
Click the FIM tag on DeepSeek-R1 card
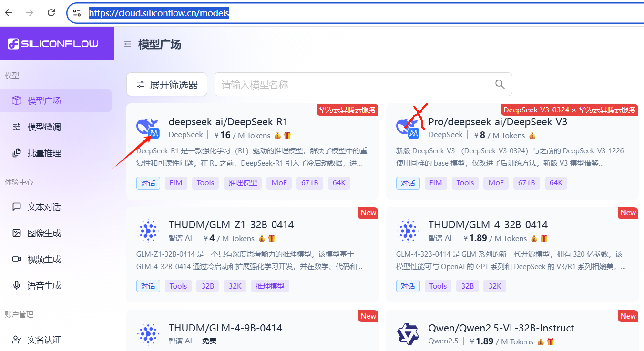(176, 182)
